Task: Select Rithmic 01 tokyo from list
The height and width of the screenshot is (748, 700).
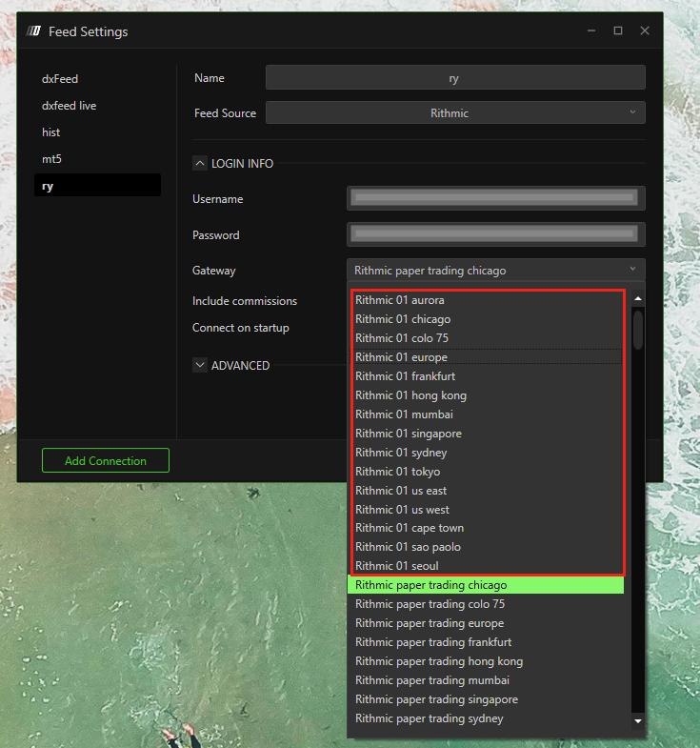Action: [x=397, y=472]
